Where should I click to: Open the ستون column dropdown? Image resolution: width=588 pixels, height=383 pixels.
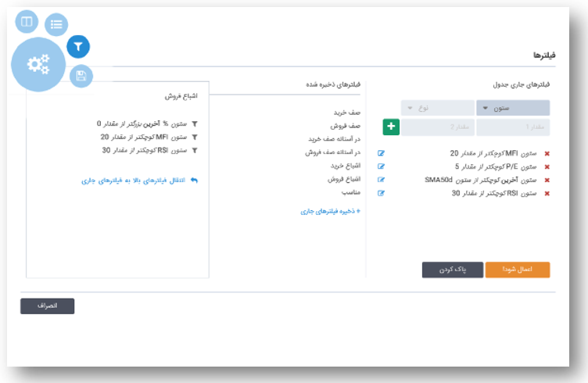tap(513, 108)
